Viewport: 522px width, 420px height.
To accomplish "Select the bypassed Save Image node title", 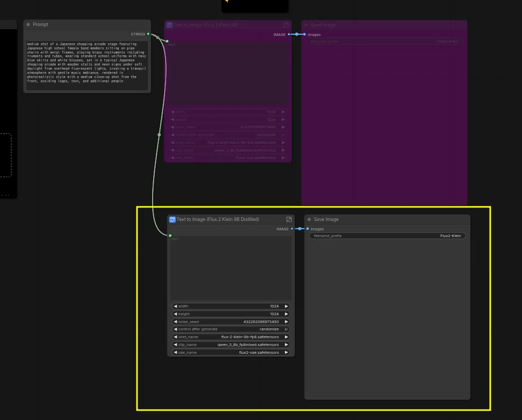I will pos(323,25).
